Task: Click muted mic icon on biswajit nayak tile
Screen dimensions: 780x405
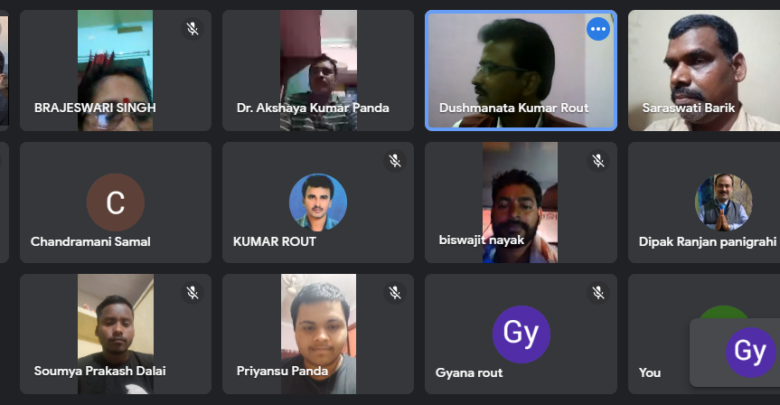Action: tap(598, 161)
